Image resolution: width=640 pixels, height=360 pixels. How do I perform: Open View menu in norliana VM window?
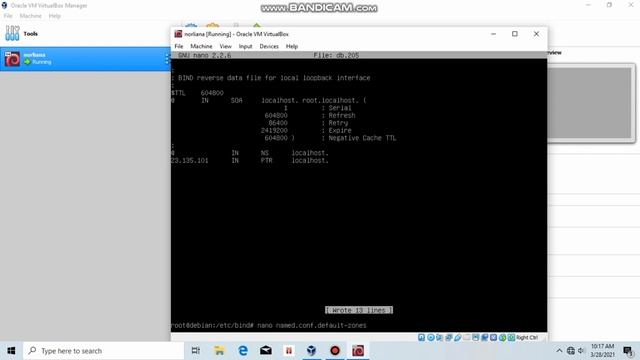coord(225,46)
